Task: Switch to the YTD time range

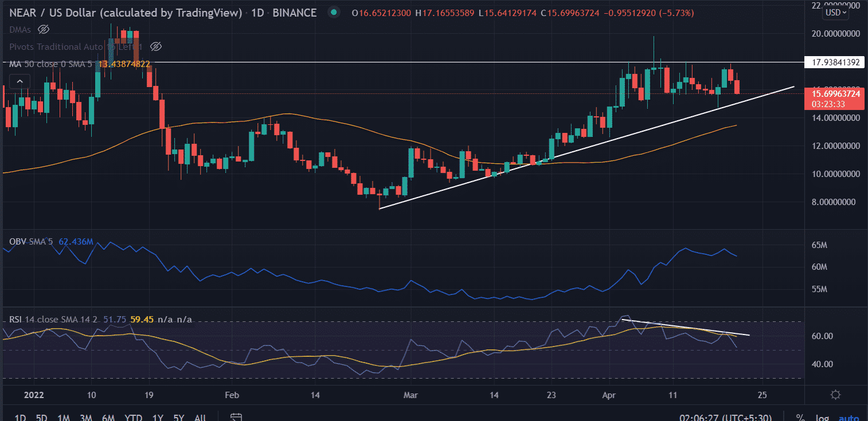Action: (133, 417)
